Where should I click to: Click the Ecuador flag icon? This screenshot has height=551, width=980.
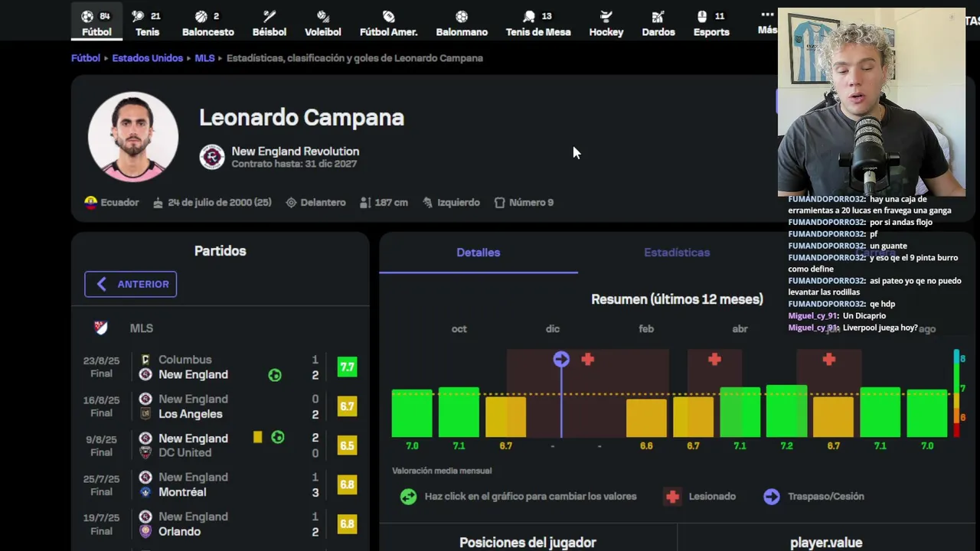click(x=91, y=202)
